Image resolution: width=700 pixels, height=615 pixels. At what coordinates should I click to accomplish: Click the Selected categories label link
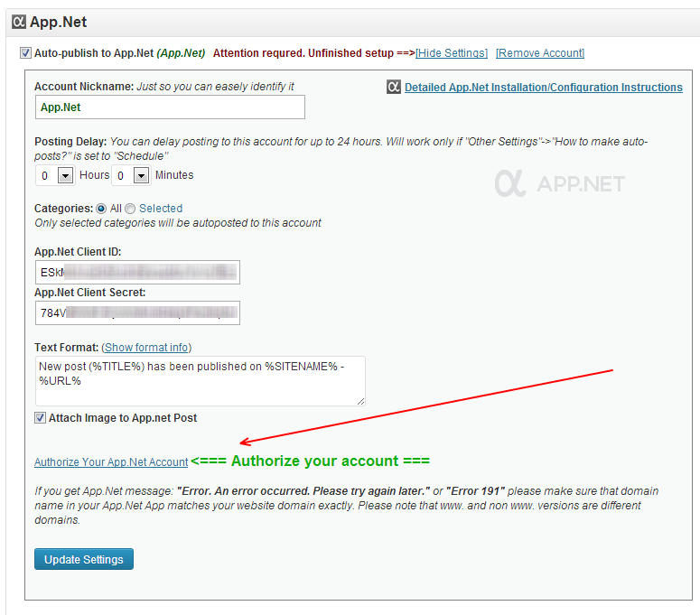(161, 209)
